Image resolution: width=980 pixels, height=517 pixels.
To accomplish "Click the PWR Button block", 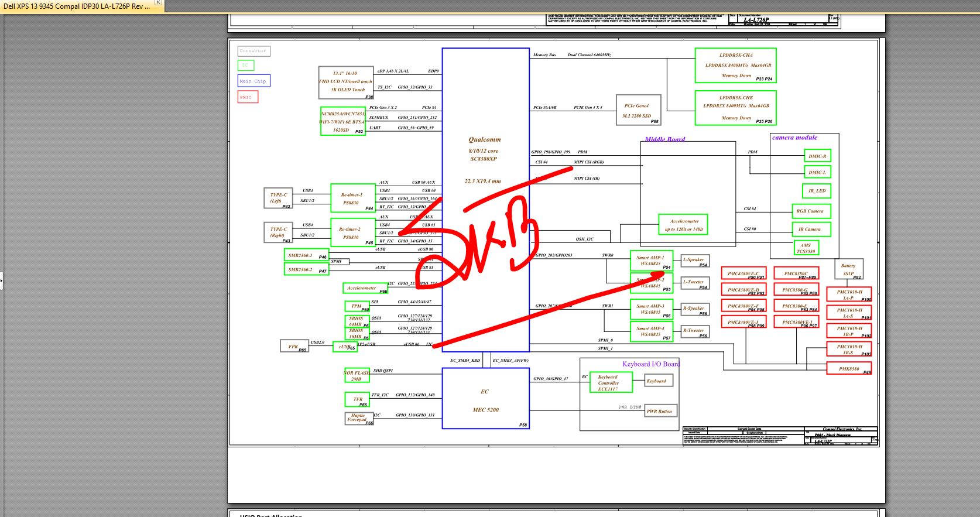I will pos(662,411).
